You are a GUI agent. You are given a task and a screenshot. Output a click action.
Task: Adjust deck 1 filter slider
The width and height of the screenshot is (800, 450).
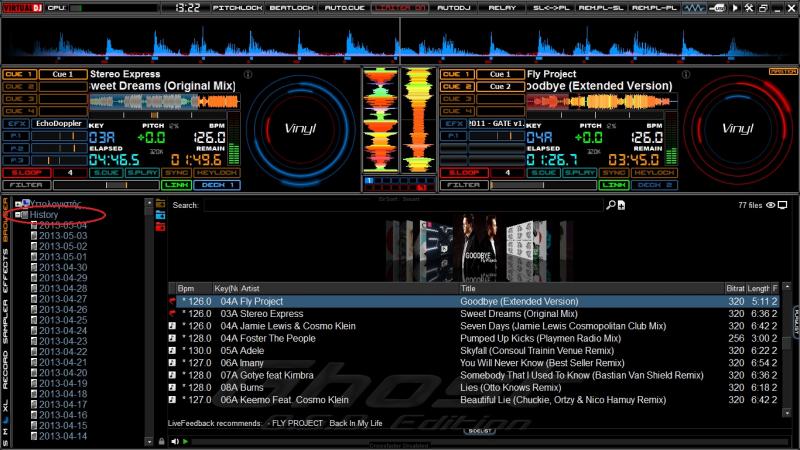click(106, 185)
